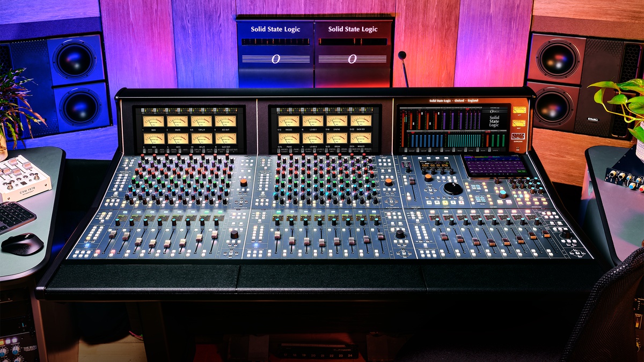Click the LD VOX 1 VU meter
644x362 pixels.
313,121
